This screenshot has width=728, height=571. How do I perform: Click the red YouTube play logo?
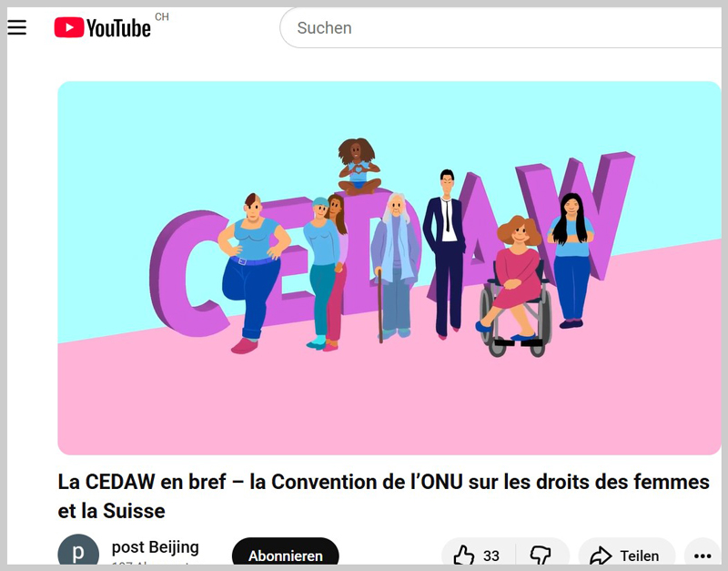[x=69, y=27]
